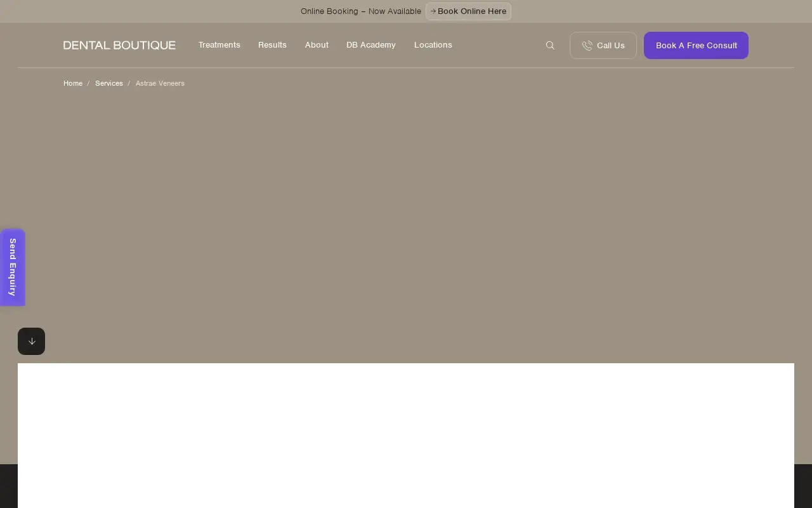
Task: Open the search magnifier icon
Action: pos(550,46)
